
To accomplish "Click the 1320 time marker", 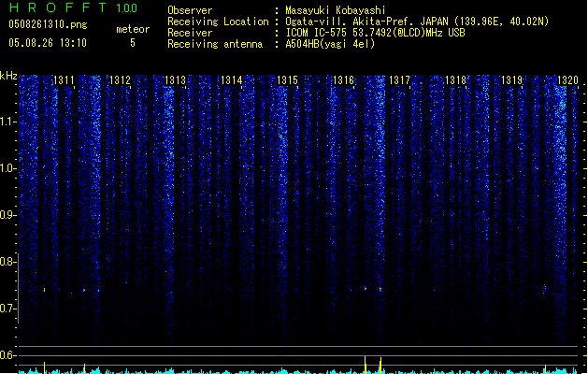I will [567, 80].
